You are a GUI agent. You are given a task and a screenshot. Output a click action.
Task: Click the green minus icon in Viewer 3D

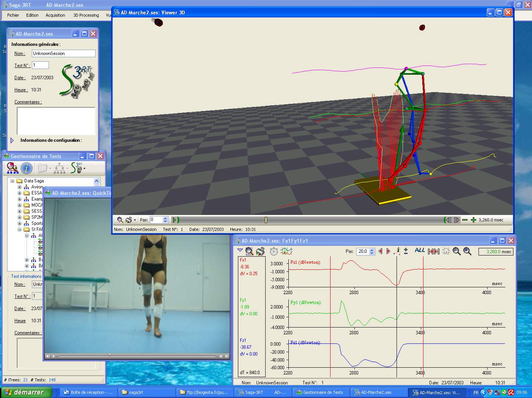pyautogui.click(x=465, y=220)
